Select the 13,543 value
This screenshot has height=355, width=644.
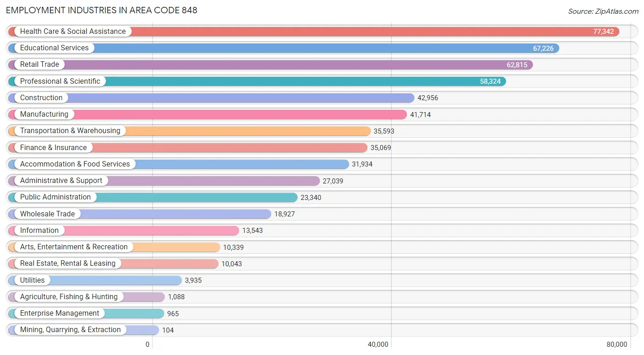pyautogui.click(x=252, y=231)
